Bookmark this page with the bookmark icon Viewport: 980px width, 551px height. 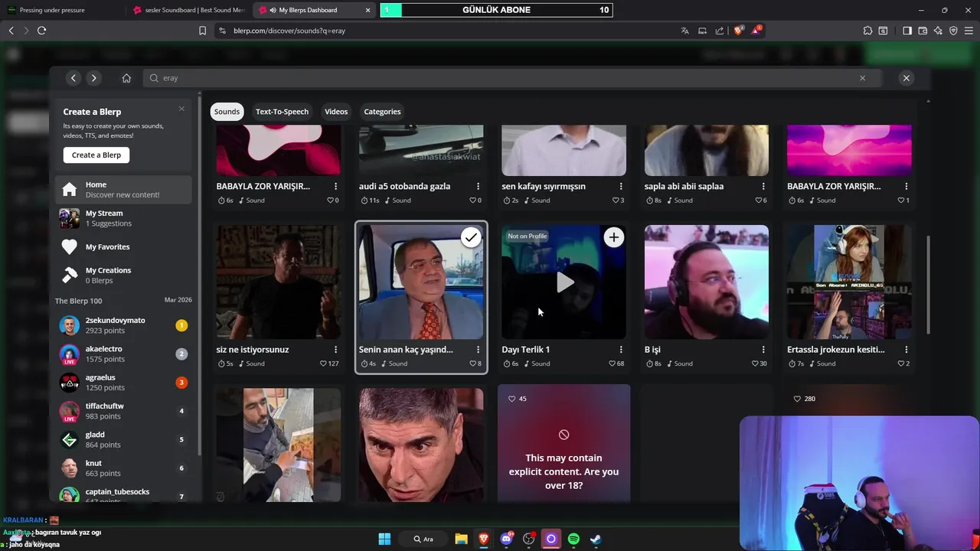202,31
